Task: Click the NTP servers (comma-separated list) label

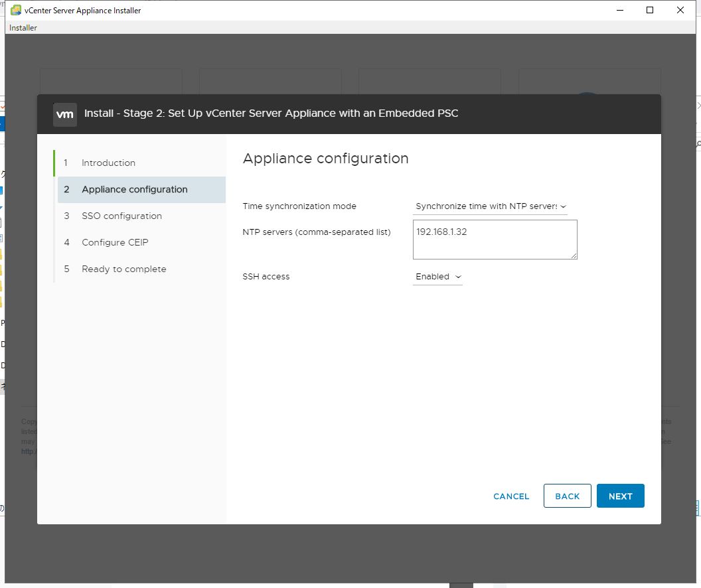Action: point(317,232)
